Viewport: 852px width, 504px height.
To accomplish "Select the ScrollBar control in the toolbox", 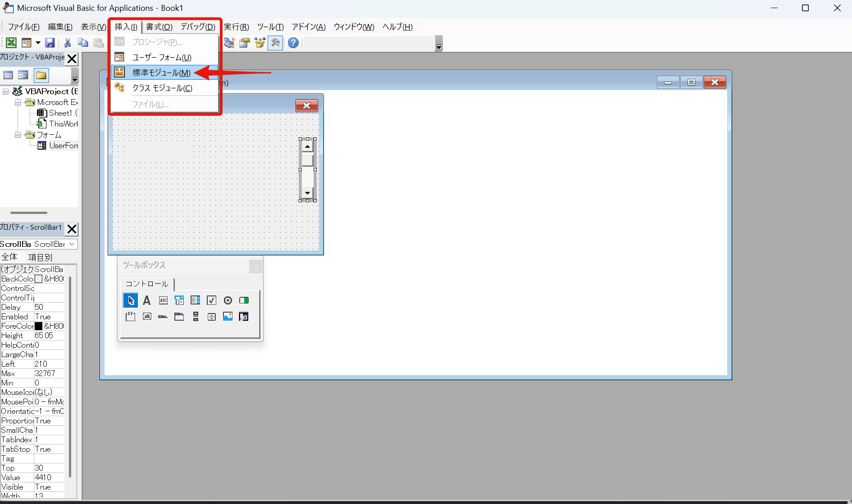I will click(x=196, y=317).
